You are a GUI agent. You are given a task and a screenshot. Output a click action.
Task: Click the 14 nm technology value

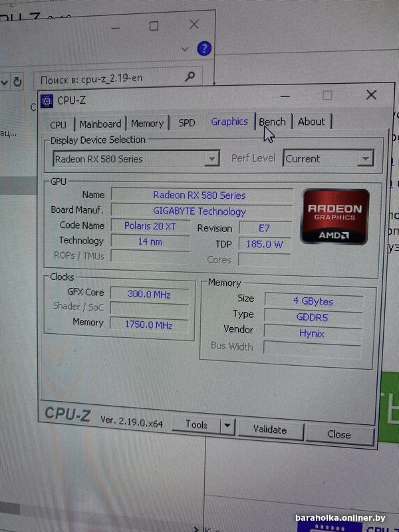150,241
